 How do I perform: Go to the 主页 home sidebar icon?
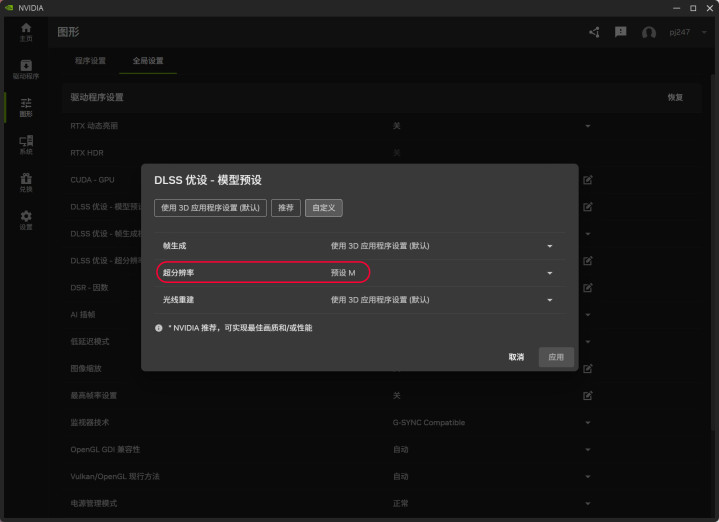click(x=26, y=32)
